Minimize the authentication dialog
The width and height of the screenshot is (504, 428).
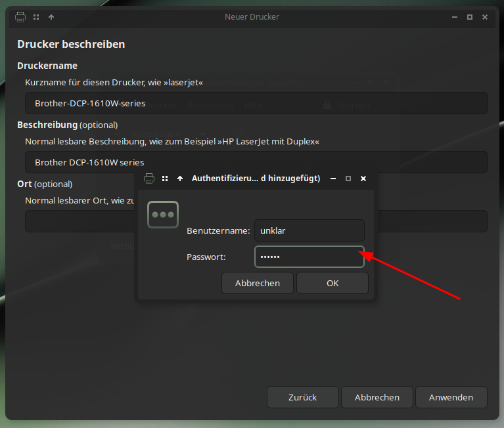click(333, 179)
